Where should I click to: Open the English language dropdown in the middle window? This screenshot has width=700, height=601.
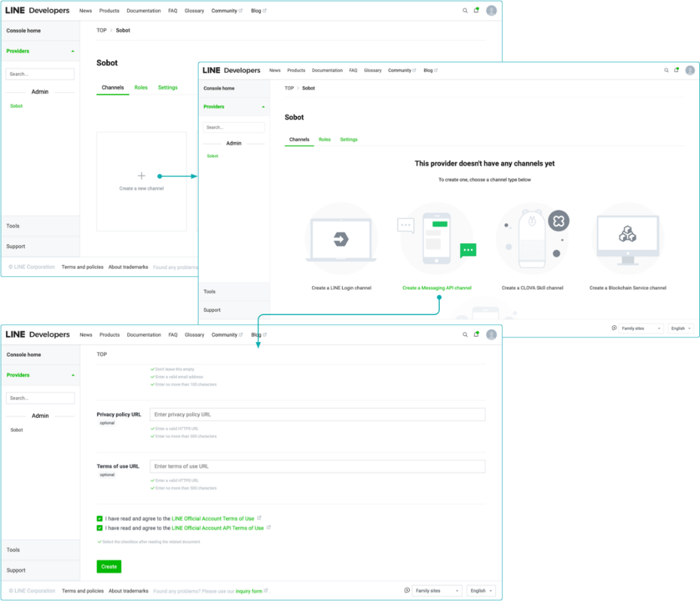[681, 329]
